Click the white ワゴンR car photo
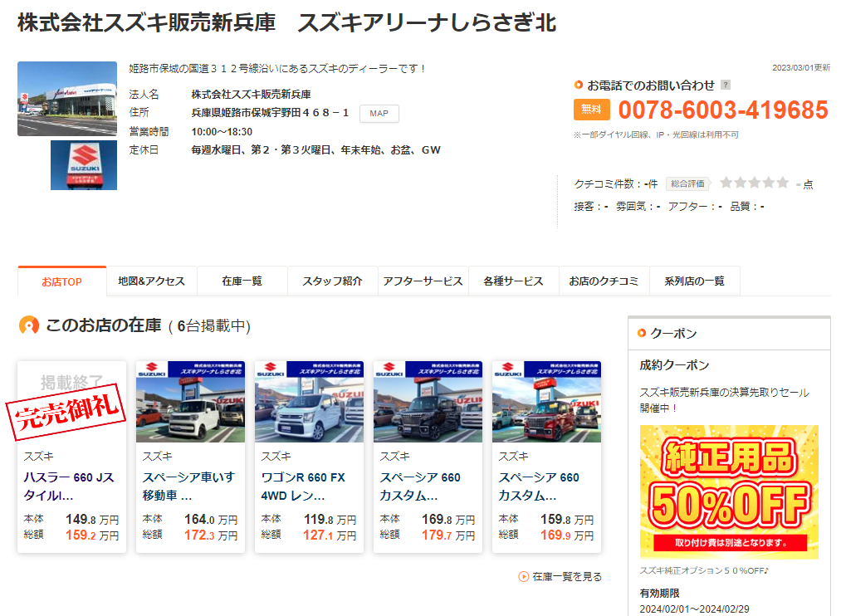This screenshot has width=841, height=616. [x=310, y=402]
